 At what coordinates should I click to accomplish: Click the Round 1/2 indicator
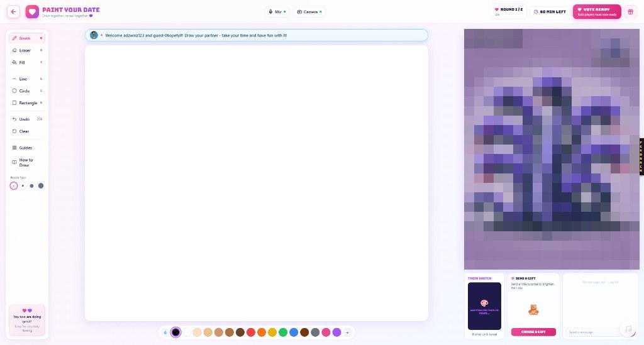[x=508, y=11]
